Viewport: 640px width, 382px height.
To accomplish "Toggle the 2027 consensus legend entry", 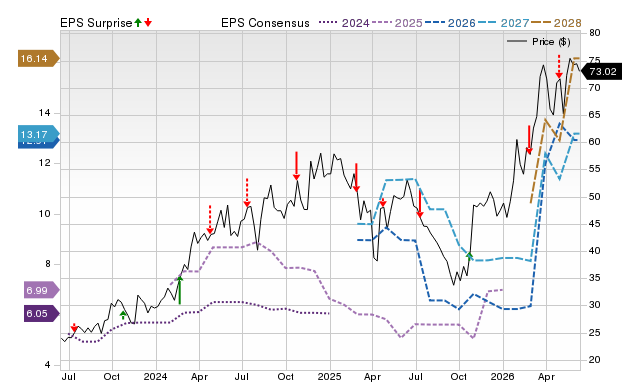I will tap(504, 23).
